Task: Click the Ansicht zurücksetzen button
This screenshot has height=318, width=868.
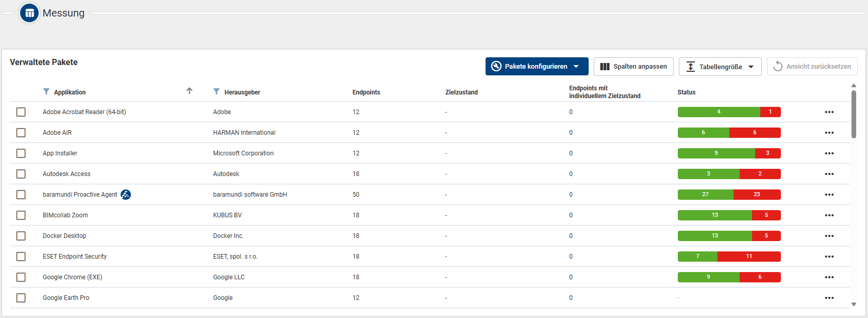Action: pos(812,66)
